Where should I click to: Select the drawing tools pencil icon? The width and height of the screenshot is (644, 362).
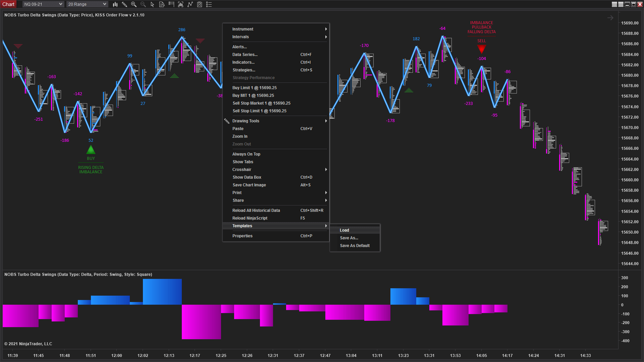pos(124,4)
